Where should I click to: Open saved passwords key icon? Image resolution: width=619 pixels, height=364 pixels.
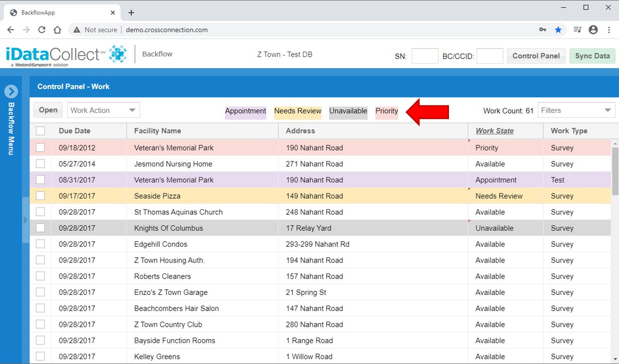(x=542, y=30)
